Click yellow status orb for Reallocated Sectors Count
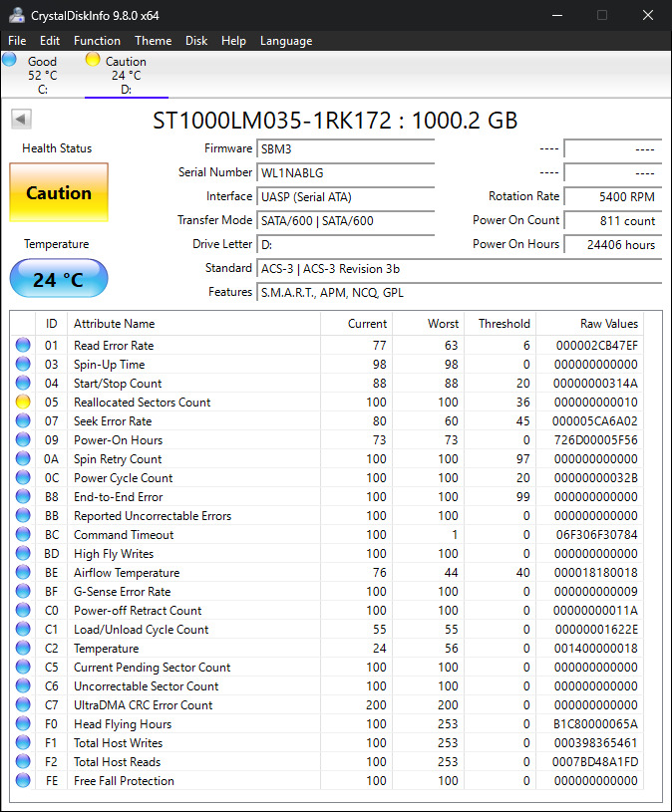This screenshot has height=812, width=672. click(x=23, y=403)
